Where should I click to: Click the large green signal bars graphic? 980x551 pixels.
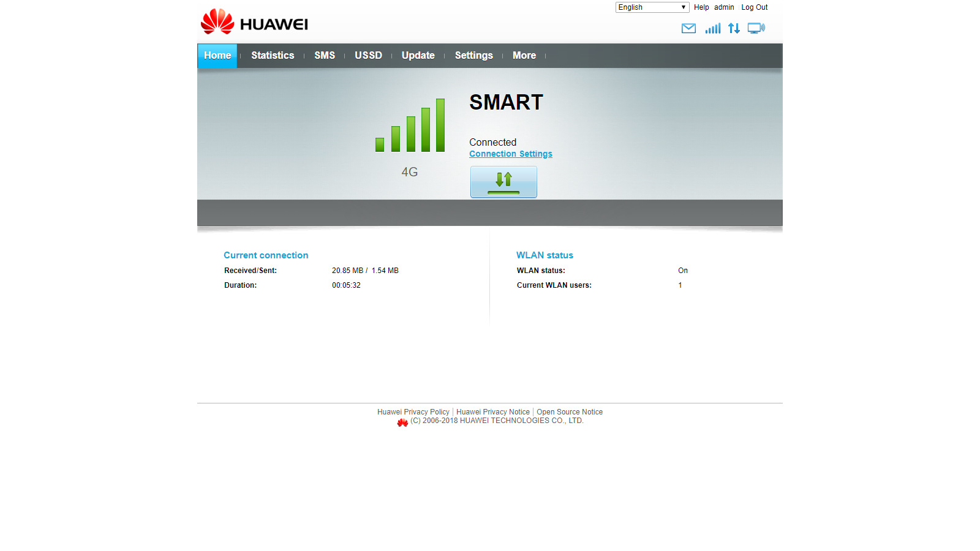coord(410,125)
